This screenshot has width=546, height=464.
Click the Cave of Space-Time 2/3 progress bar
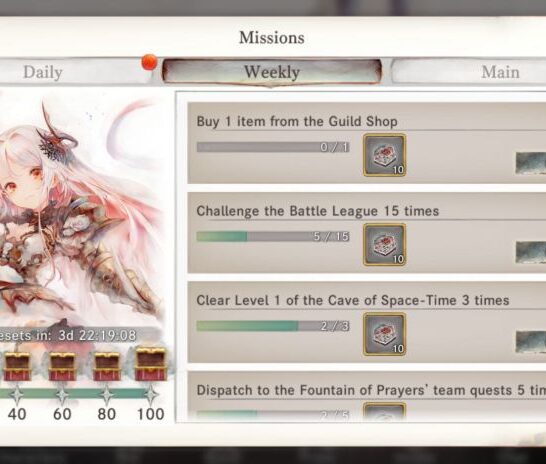(x=273, y=326)
